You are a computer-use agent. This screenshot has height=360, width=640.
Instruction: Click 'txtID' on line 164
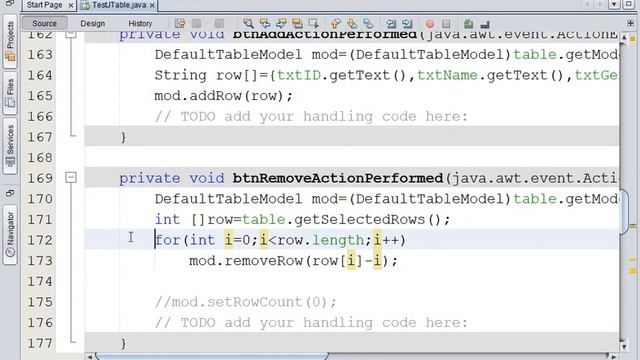coord(299,75)
